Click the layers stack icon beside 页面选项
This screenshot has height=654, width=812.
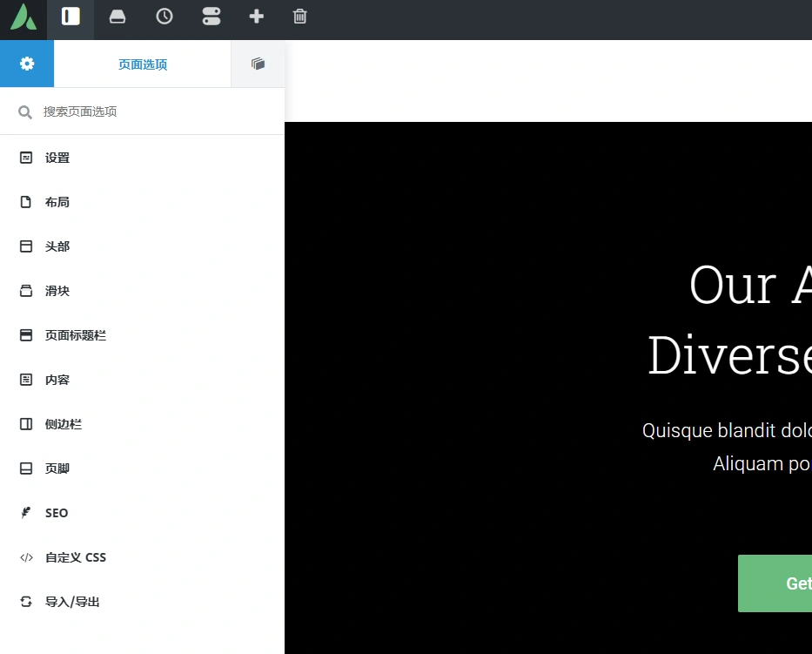point(258,63)
